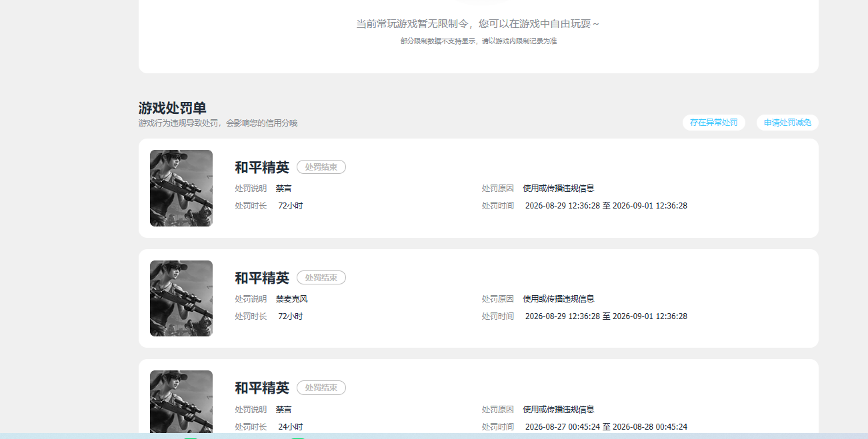Click 处罚原因 label in the 禁麦克风 card
Viewport: 868px width, 439px height.
[x=498, y=299]
